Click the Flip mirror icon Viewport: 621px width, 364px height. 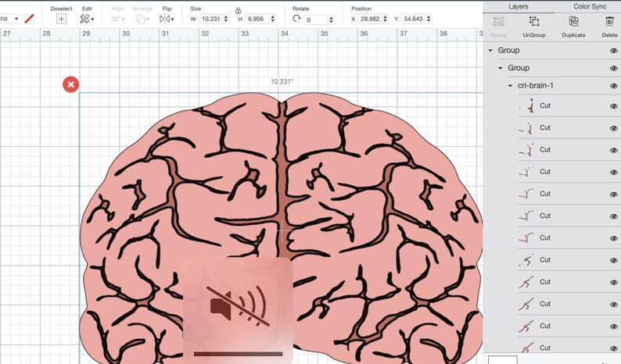[165, 19]
